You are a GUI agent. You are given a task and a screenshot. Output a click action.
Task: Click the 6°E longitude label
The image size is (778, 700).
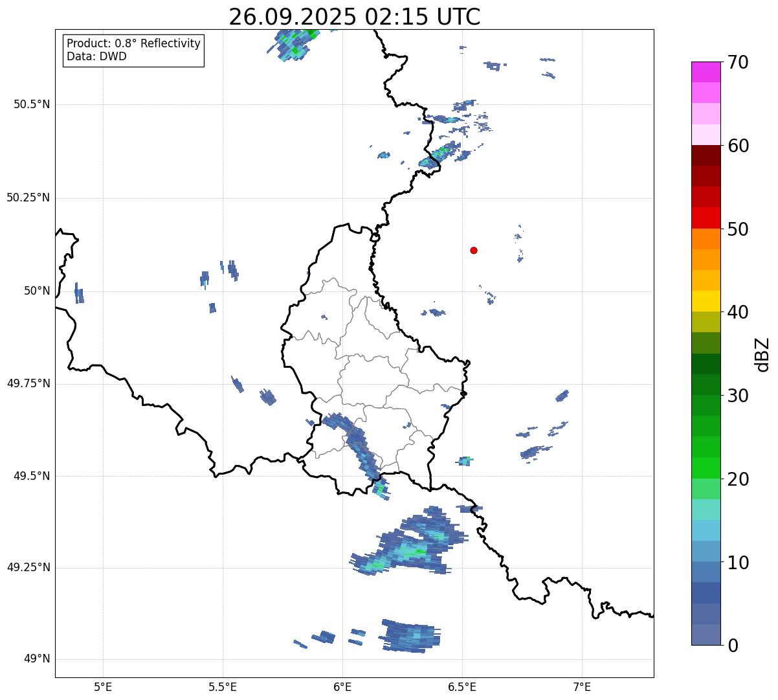tap(342, 686)
